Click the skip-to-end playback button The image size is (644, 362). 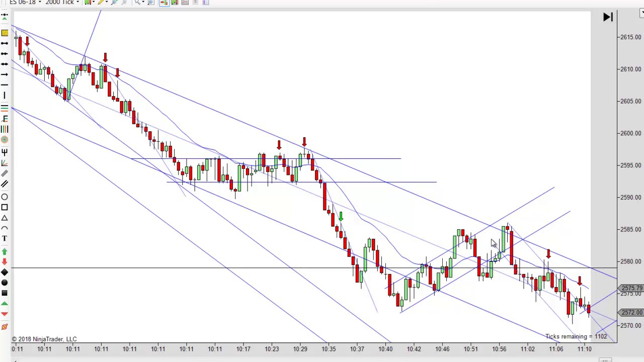(x=608, y=17)
